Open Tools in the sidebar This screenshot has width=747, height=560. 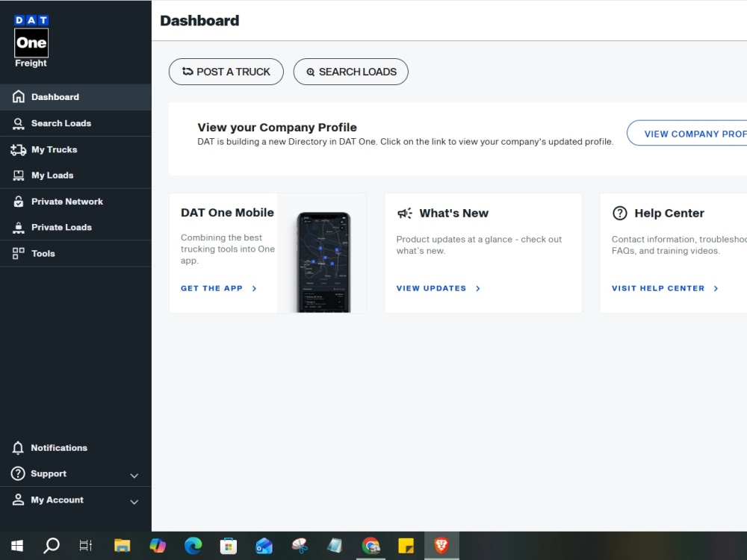tap(75, 253)
